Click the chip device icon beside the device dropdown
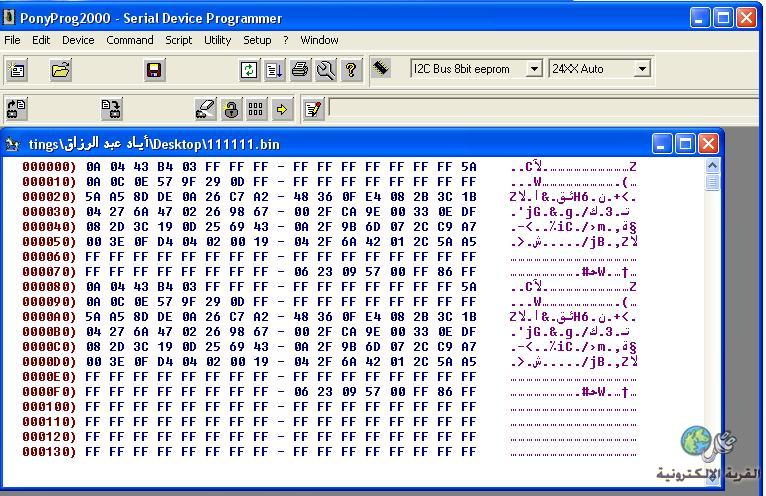Viewport: 766px width, 496px height. coord(381,68)
